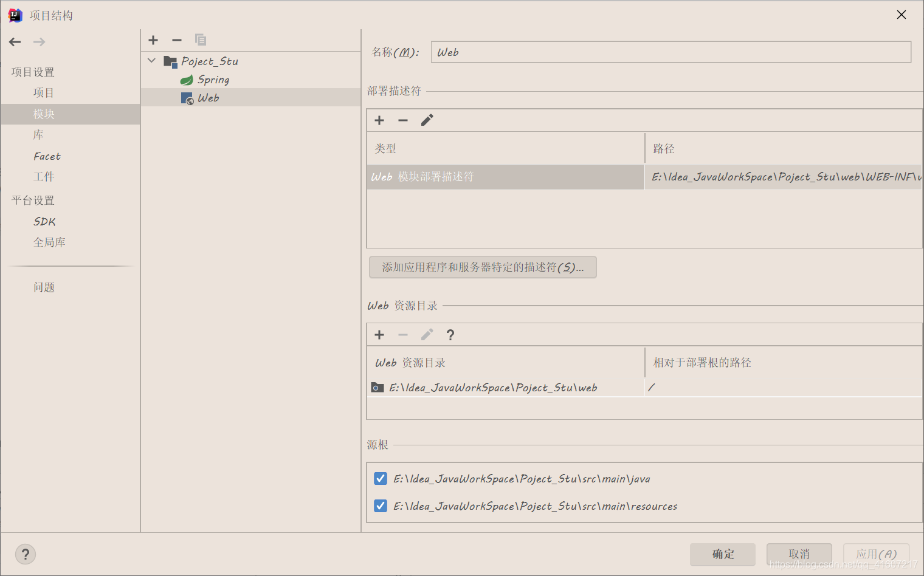Open the 库 settings section
Viewport: 924px width, 576px height.
38,134
